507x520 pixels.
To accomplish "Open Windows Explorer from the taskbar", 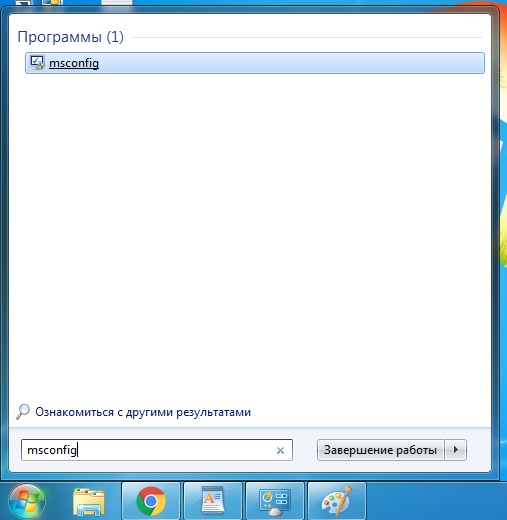I will pos(89,501).
